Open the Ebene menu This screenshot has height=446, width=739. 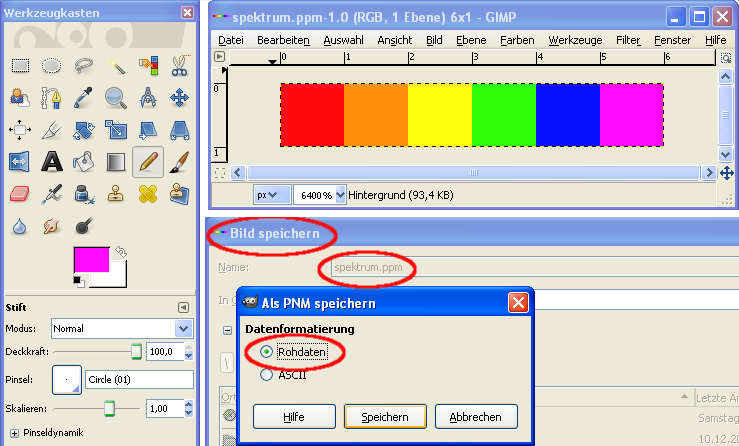[x=470, y=40]
